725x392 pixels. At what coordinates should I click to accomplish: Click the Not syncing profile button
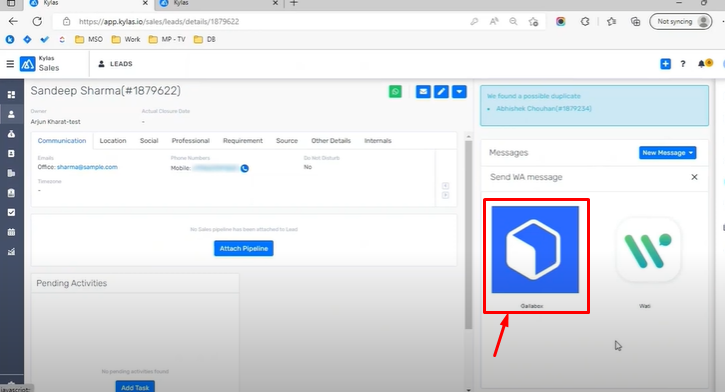[x=681, y=21]
